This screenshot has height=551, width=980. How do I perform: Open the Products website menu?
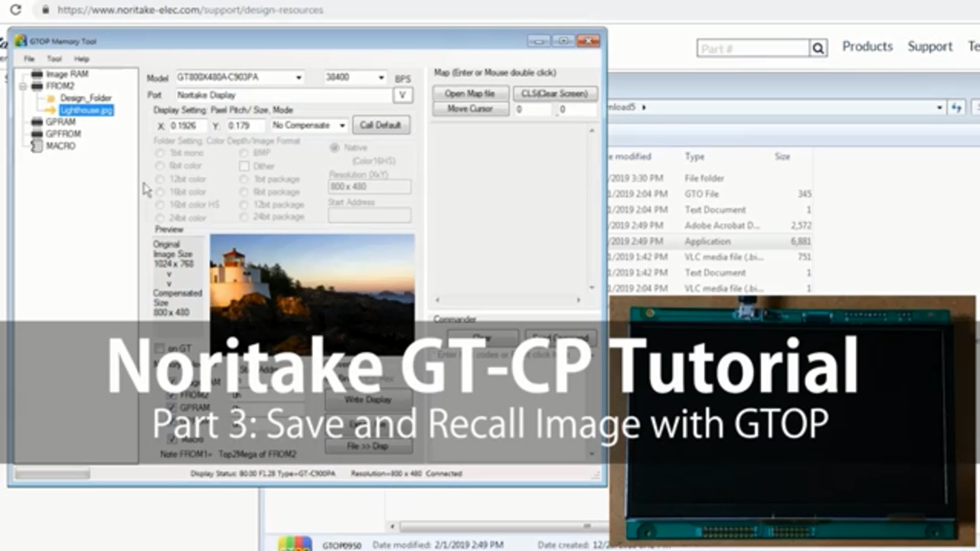867,47
